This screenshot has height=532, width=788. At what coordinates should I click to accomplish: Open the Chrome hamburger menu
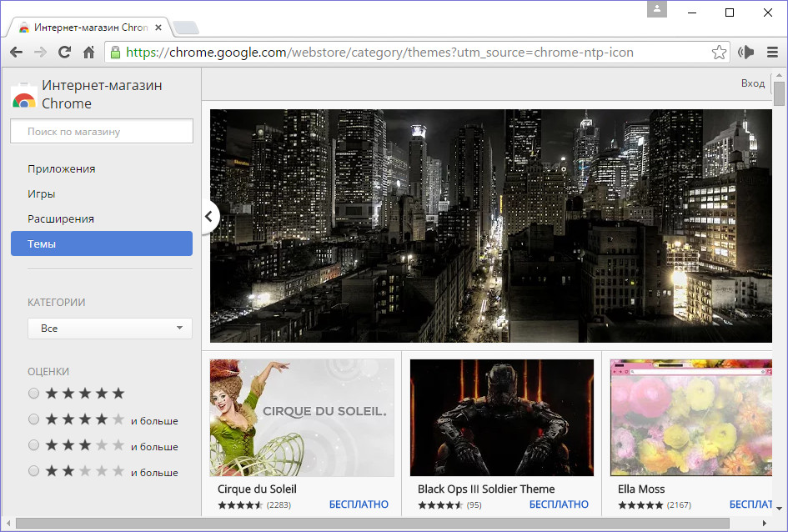772,53
